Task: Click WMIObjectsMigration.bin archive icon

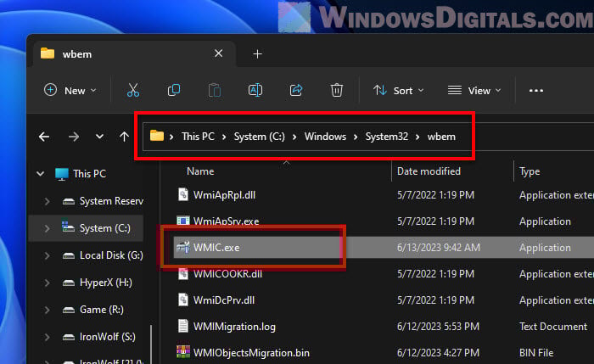Action: (183, 352)
